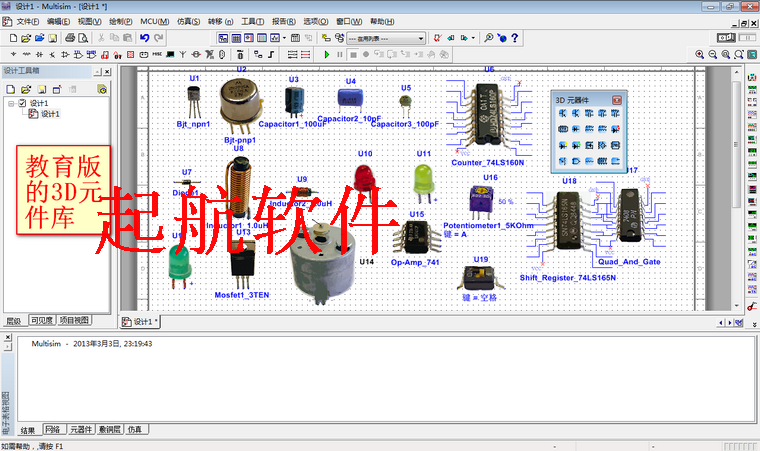Image resolution: width=760 pixels, height=451 pixels.
Task: Collapse the 设计1 root tree node
Action: pos(10,103)
